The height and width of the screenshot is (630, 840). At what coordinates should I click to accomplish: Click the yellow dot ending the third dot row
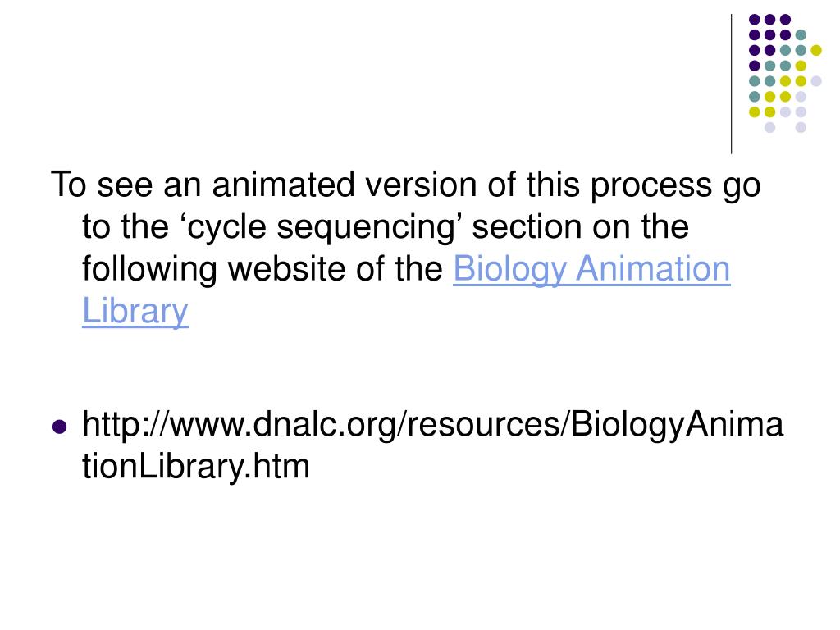coord(816,50)
